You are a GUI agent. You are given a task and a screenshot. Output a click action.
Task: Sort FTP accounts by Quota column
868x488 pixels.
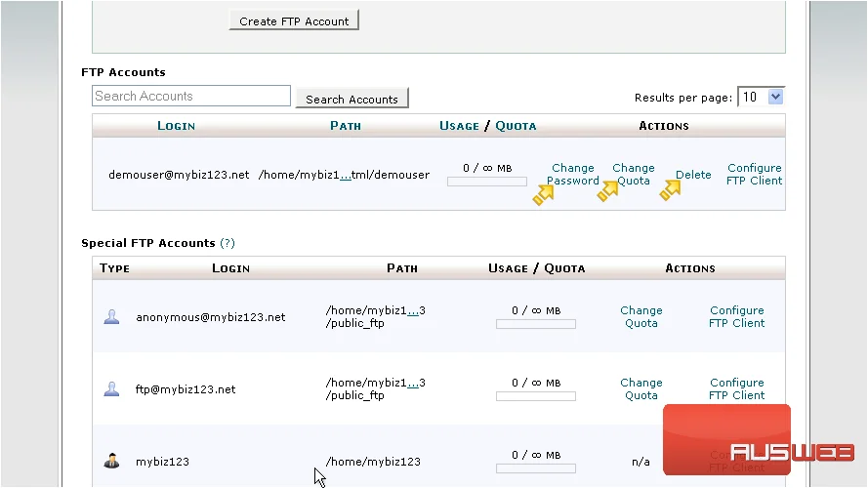tap(516, 126)
